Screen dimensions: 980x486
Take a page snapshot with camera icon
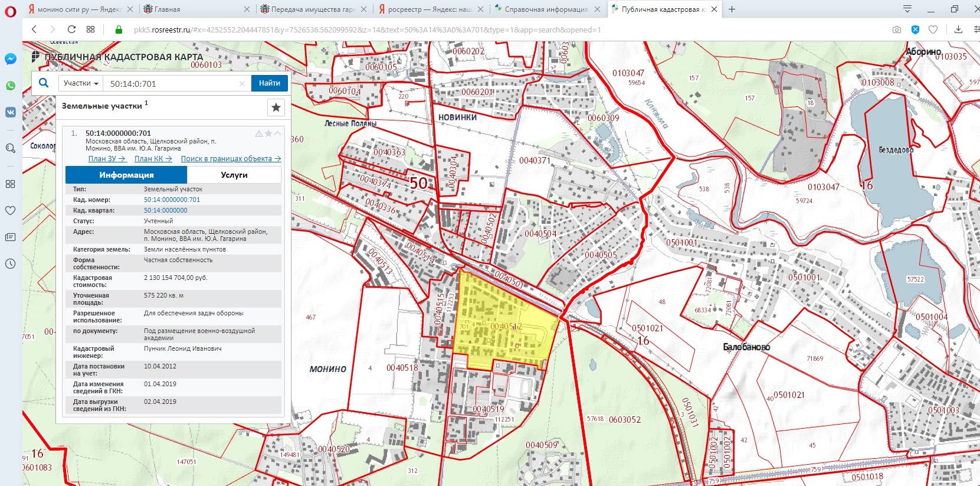(897, 30)
